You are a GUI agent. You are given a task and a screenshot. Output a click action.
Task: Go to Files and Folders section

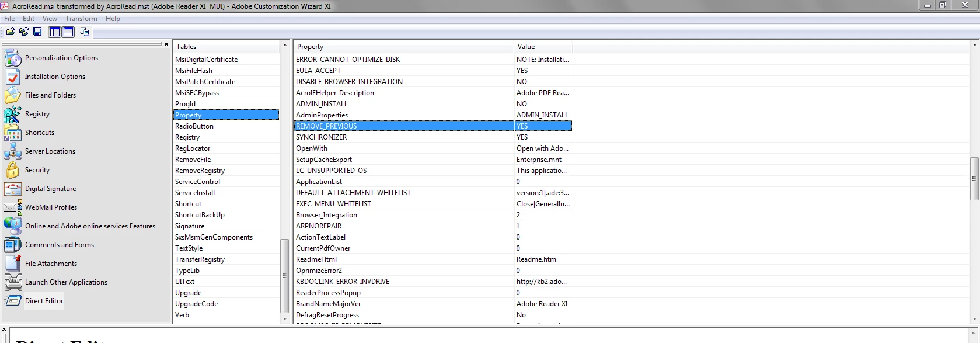pos(50,95)
